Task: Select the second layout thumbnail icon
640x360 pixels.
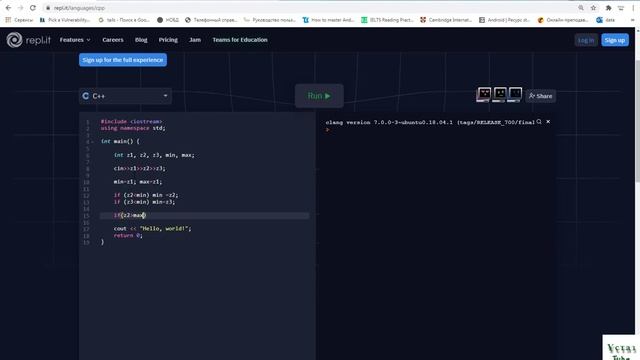Action: pyautogui.click(x=500, y=95)
